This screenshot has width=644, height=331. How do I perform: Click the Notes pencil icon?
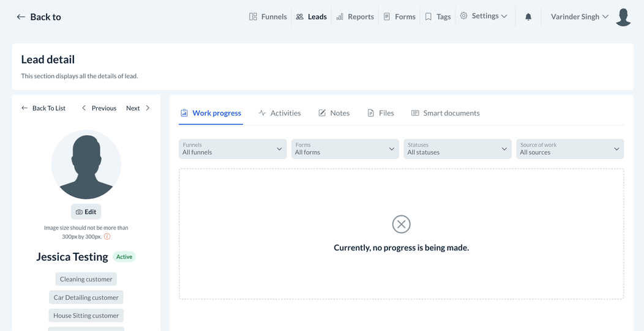(323, 113)
